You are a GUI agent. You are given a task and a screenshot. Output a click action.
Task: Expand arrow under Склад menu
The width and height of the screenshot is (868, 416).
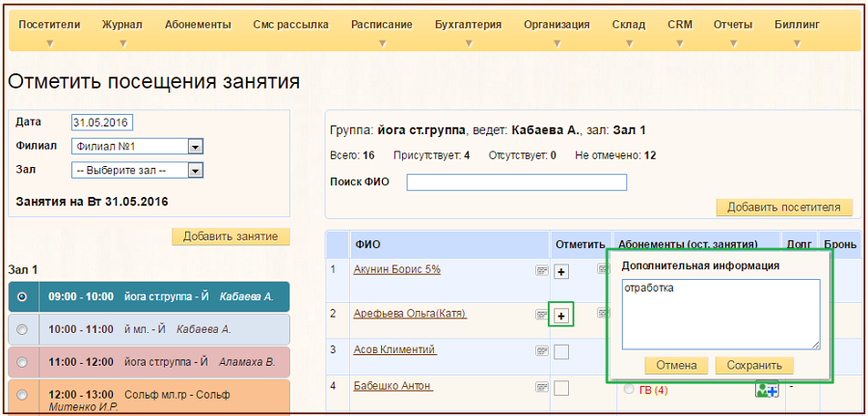click(x=629, y=43)
